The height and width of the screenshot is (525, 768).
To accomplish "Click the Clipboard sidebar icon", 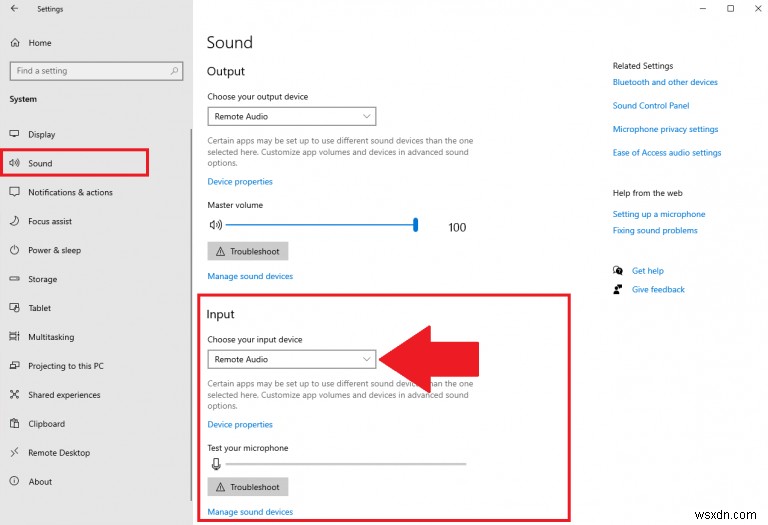I will click(x=15, y=424).
